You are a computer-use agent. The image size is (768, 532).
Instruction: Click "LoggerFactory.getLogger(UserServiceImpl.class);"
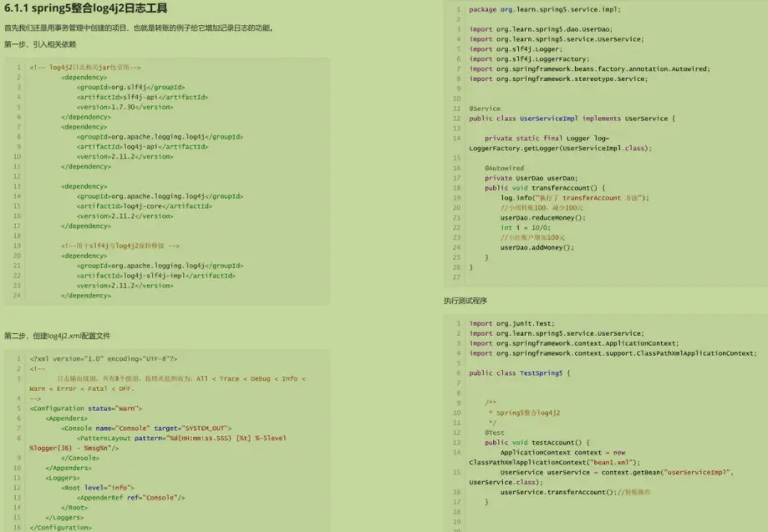560,148
